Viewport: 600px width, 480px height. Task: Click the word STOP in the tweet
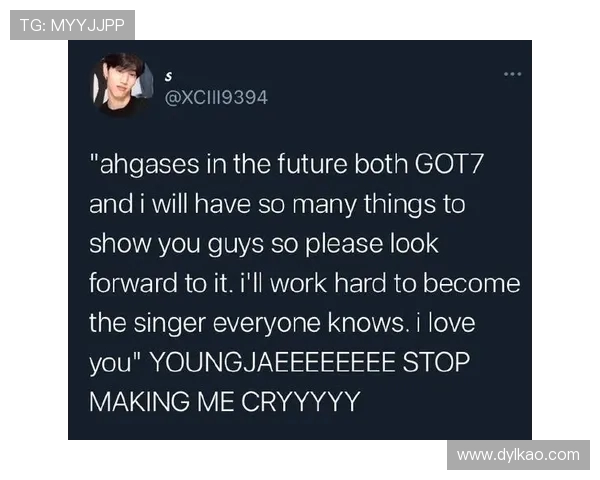tap(436, 362)
